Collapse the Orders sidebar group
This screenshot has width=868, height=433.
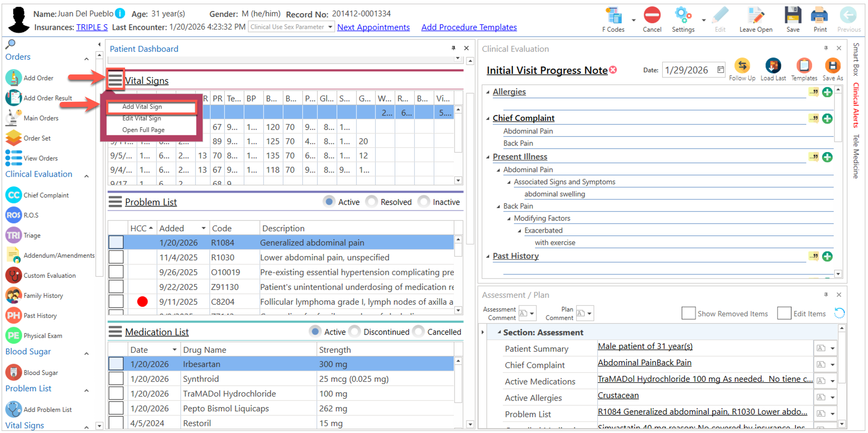[87, 59]
